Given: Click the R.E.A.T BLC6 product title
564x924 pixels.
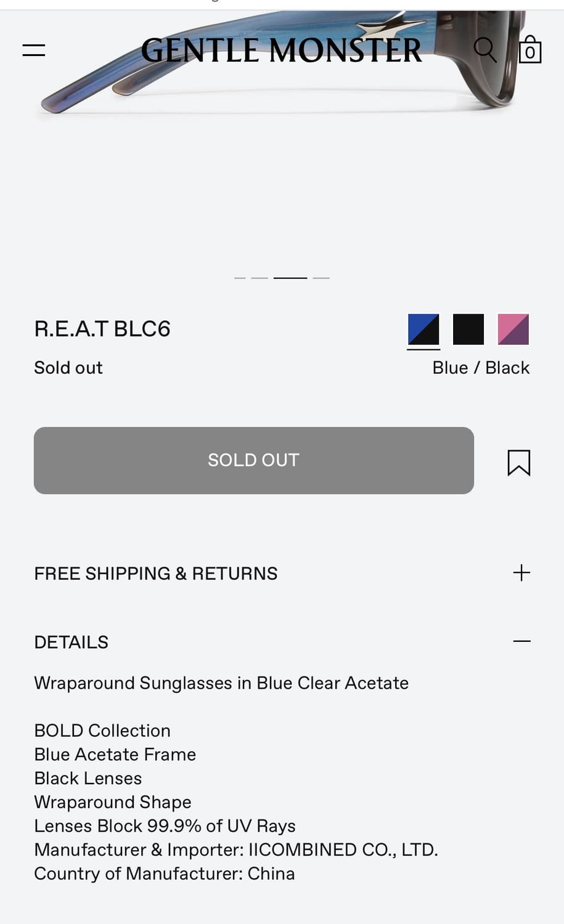Looking at the screenshot, I should pos(102,329).
